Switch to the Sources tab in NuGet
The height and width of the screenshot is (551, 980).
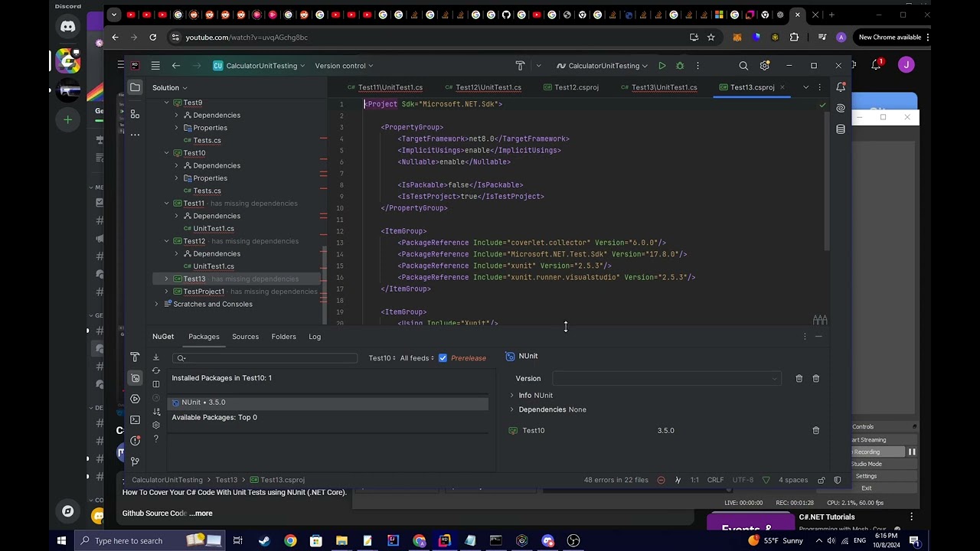[245, 337]
